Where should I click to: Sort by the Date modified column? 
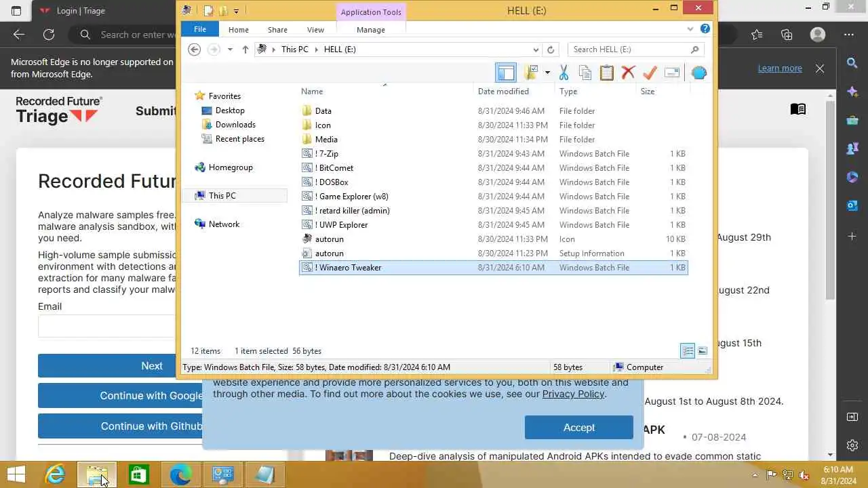coord(503,91)
